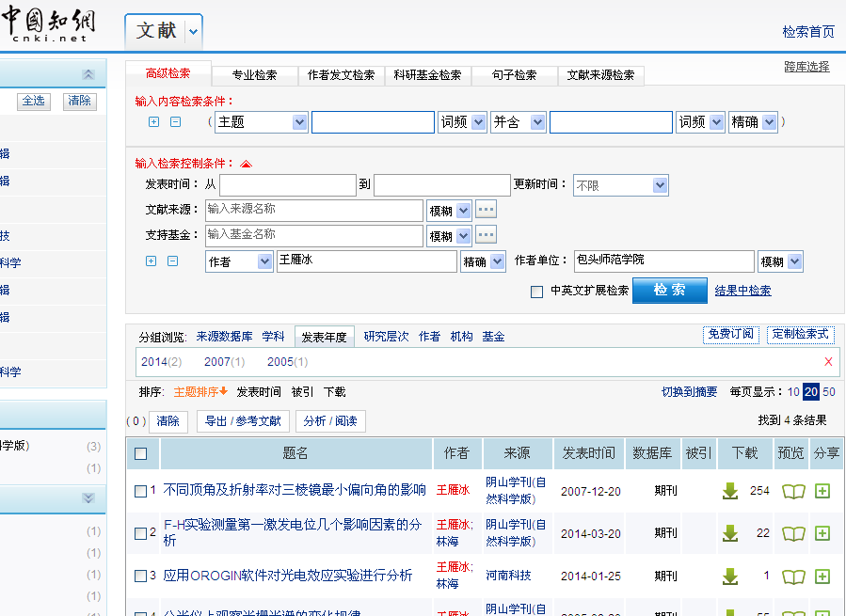Click the 结果中检索 link

click(742, 291)
